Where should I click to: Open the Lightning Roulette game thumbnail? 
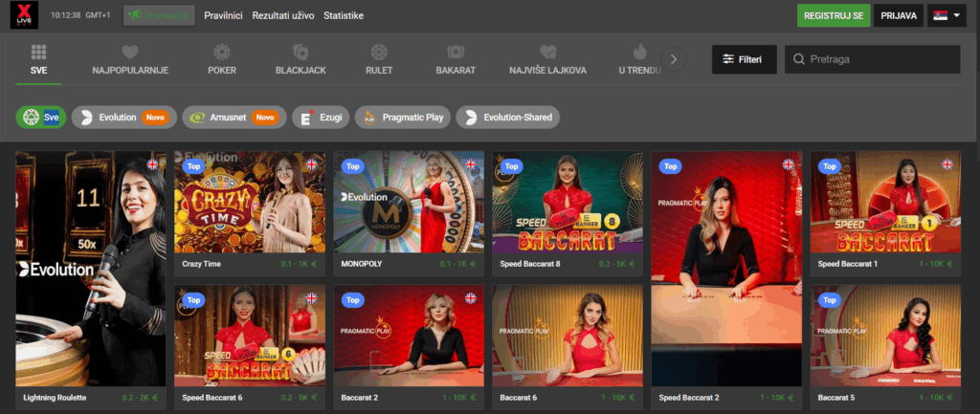(91, 269)
